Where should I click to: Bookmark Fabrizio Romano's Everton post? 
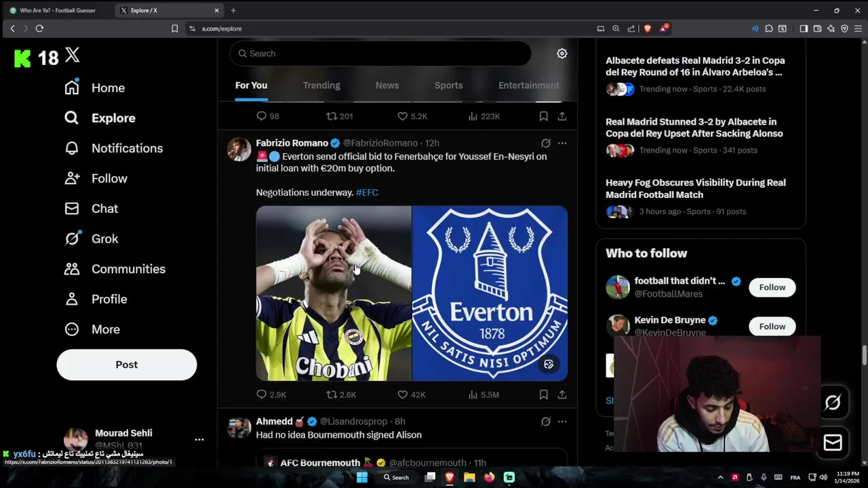(543, 394)
